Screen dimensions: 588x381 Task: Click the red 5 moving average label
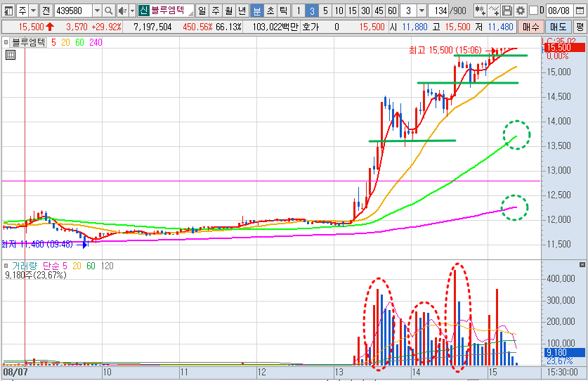point(53,42)
